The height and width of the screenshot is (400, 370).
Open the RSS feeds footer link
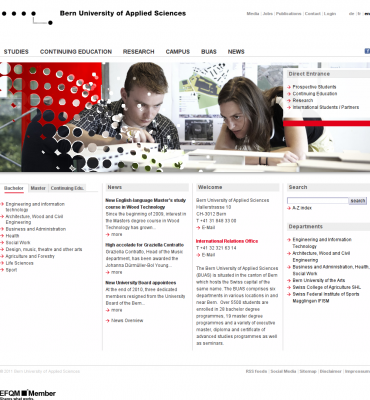pos(256,371)
